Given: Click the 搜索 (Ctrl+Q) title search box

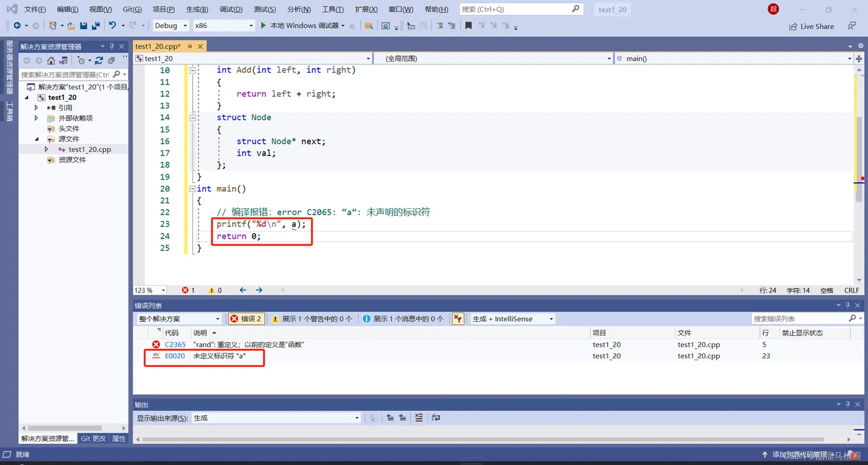Looking at the screenshot, I should pyautogui.click(x=521, y=9).
